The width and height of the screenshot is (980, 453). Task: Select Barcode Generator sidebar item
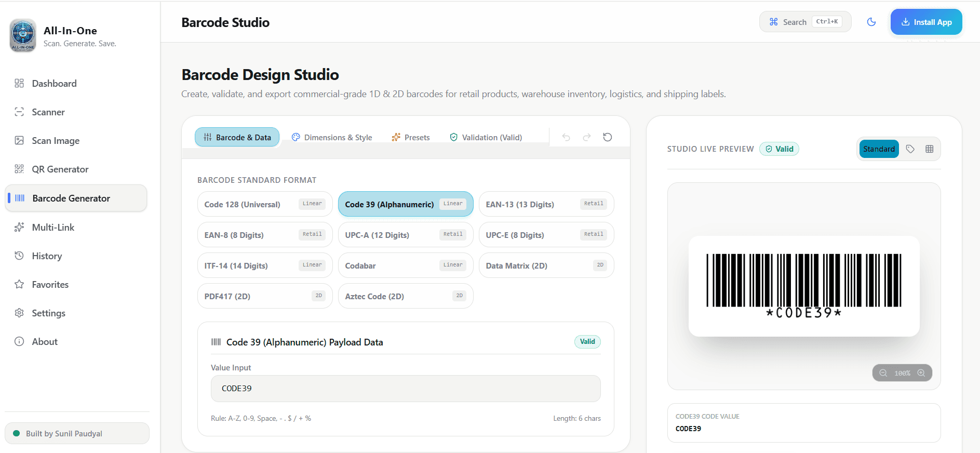point(76,198)
